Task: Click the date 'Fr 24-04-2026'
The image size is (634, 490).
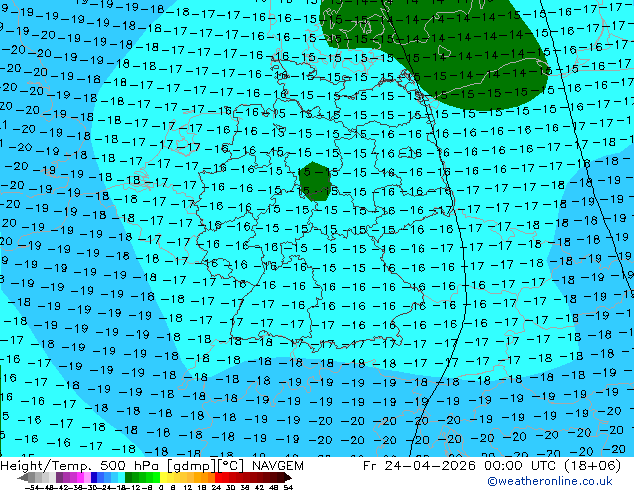Action: 419,466
